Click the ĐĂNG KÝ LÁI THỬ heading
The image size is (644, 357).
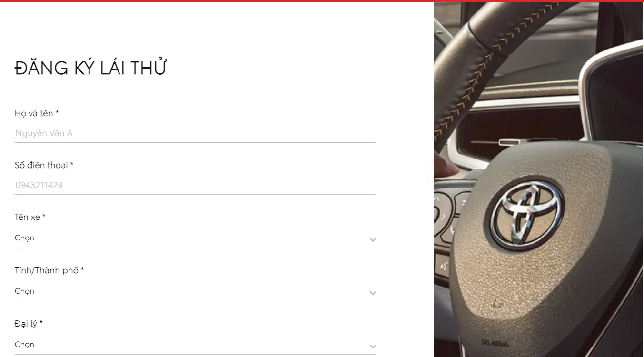coord(90,68)
